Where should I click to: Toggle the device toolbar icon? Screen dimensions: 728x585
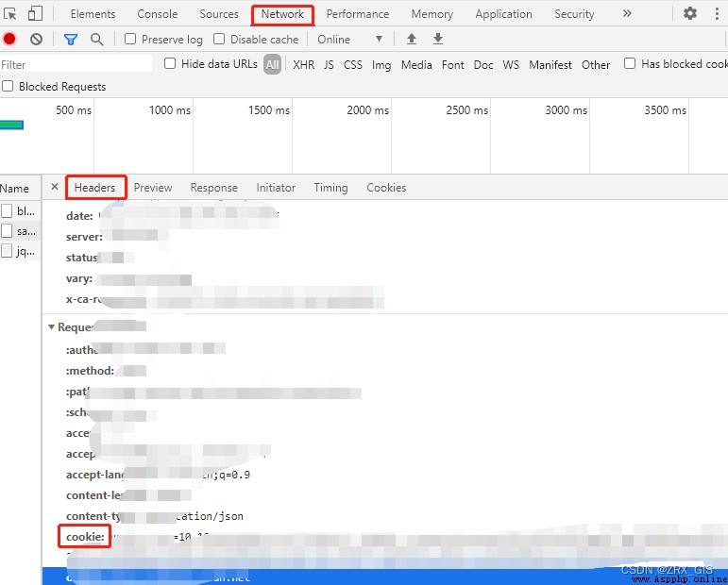35,14
